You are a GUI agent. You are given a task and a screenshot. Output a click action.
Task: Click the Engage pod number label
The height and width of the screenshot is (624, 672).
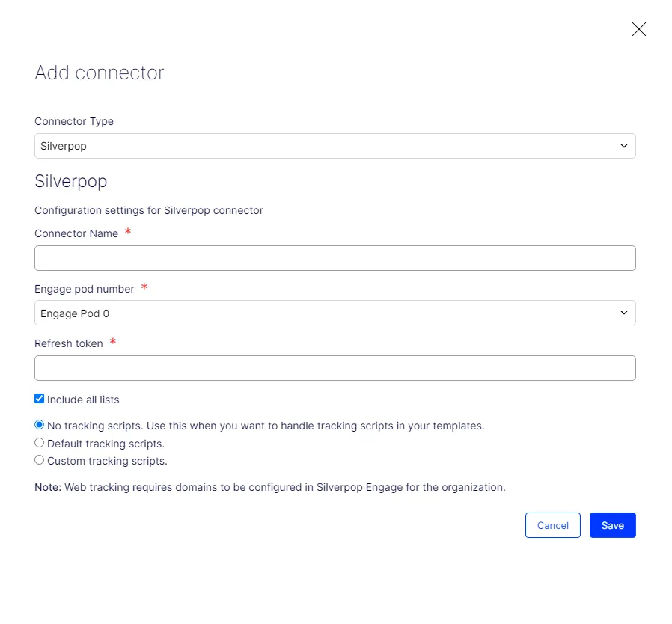(x=85, y=289)
